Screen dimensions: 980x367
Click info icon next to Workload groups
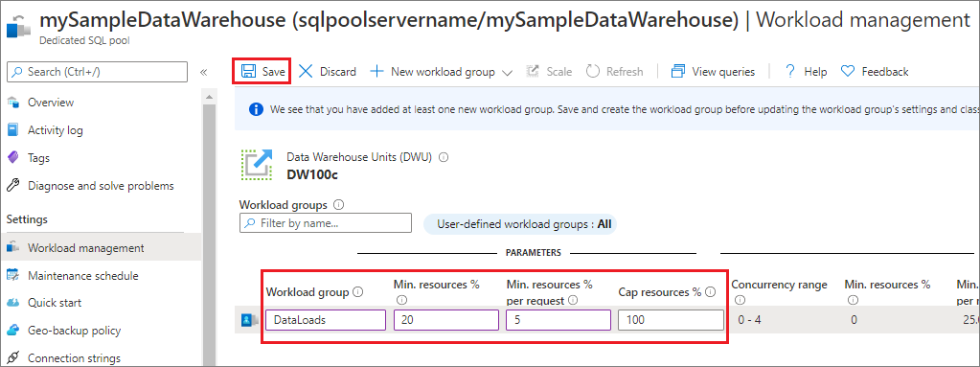click(x=338, y=204)
